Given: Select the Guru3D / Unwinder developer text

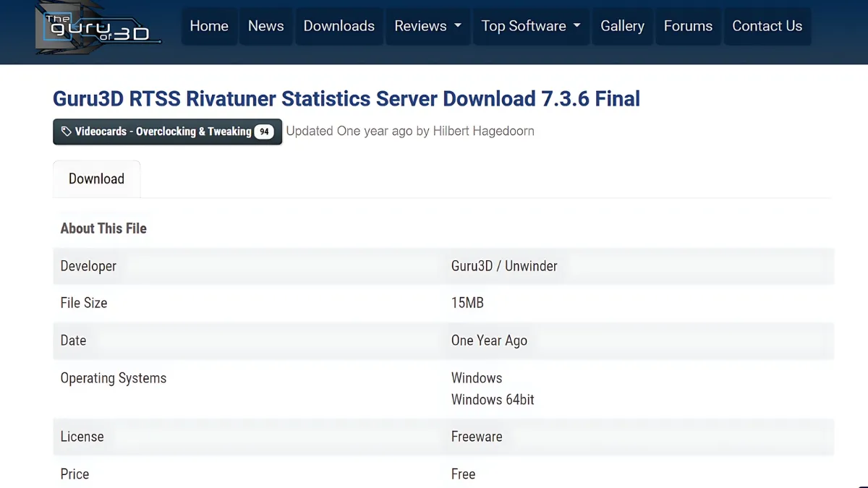Looking at the screenshot, I should click(503, 266).
